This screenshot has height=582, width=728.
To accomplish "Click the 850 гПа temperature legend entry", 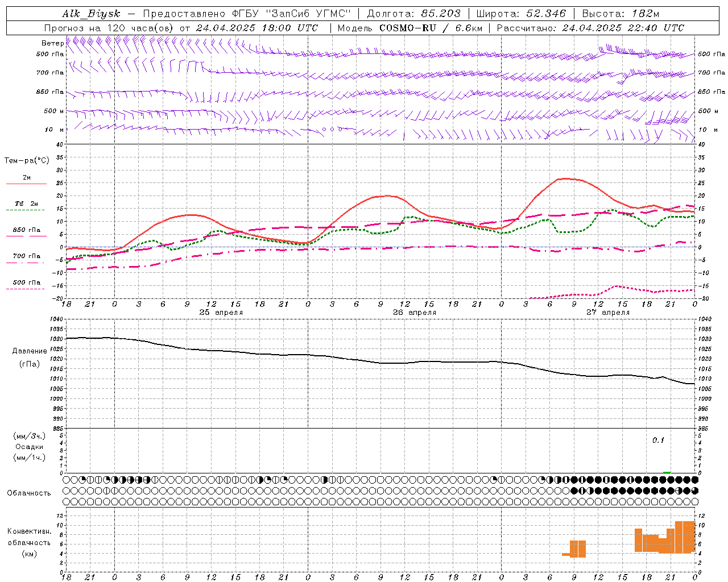I will coord(27,230).
